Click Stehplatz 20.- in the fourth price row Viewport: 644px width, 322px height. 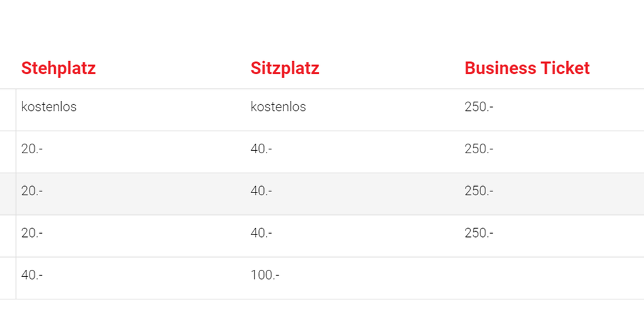pyautogui.click(x=32, y=232)
